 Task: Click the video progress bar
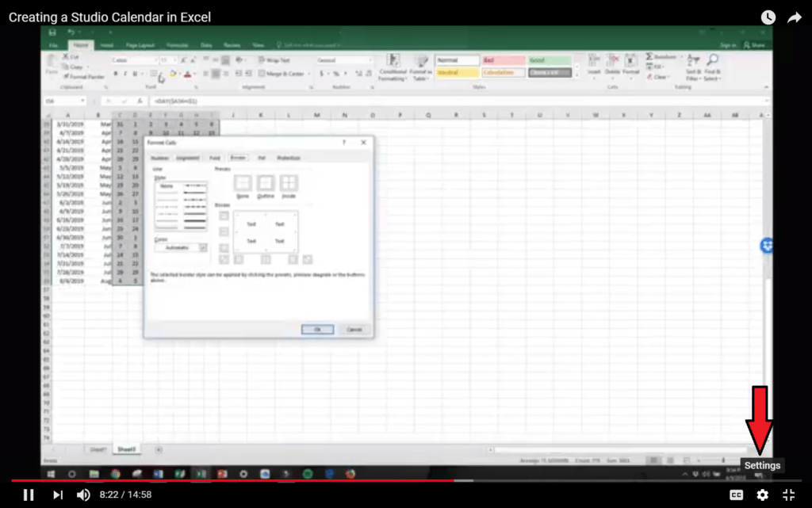317,480
